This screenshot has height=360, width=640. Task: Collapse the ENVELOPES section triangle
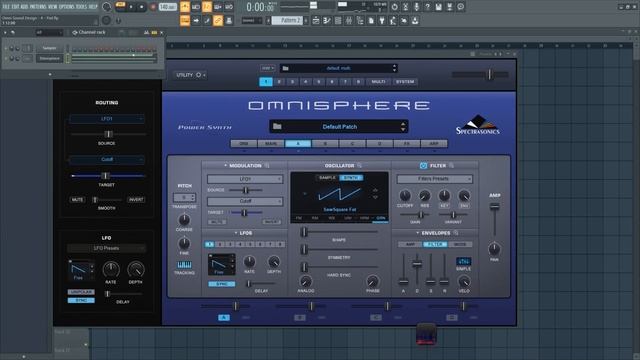[x=418, y=233]
